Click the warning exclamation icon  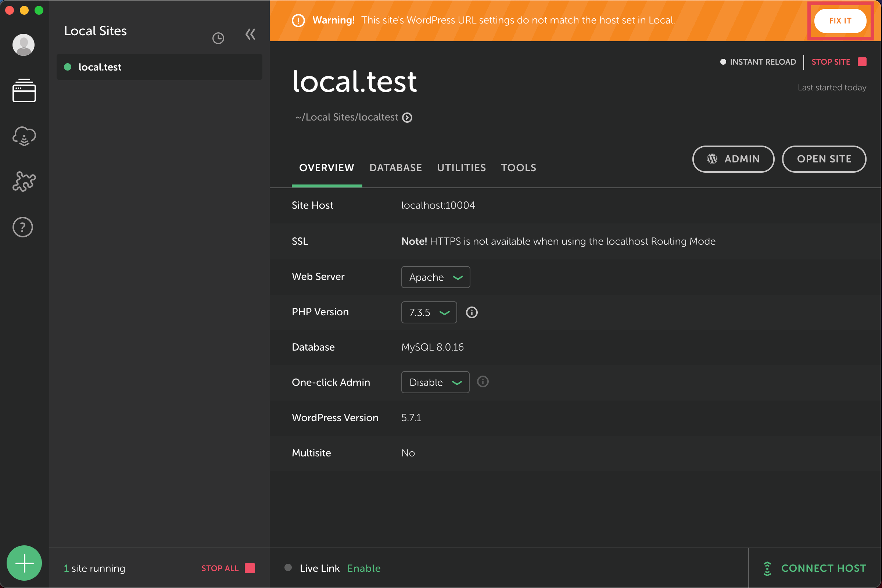(298, 20)
